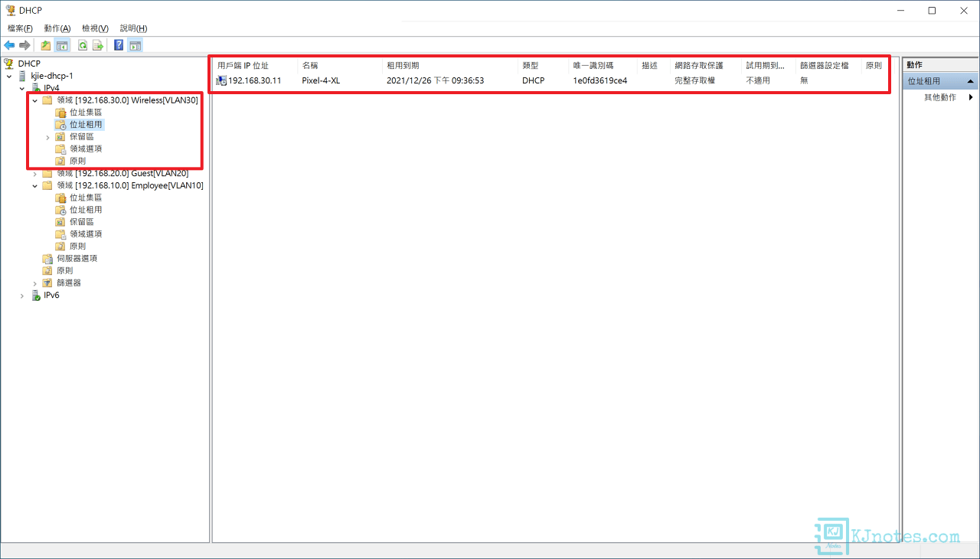Click the DHCP trophy icon in title bar
Screen dimensions: 980x559
coord(10,10)
